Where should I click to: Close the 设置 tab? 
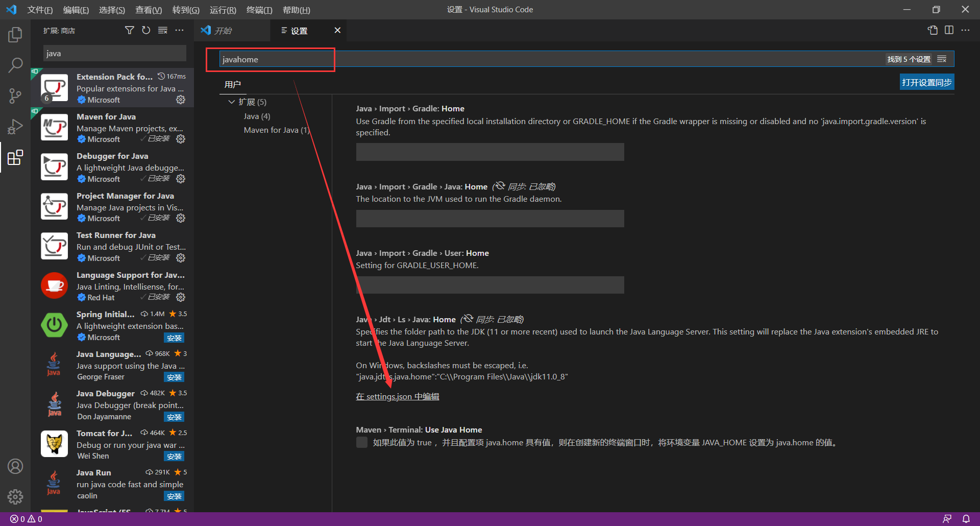point(337,31)
